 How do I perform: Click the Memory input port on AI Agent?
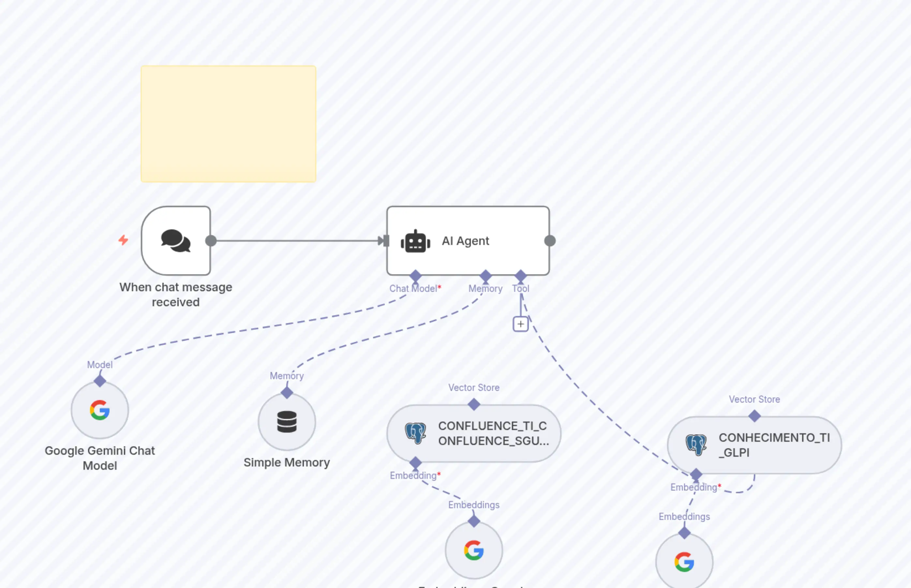485,275
